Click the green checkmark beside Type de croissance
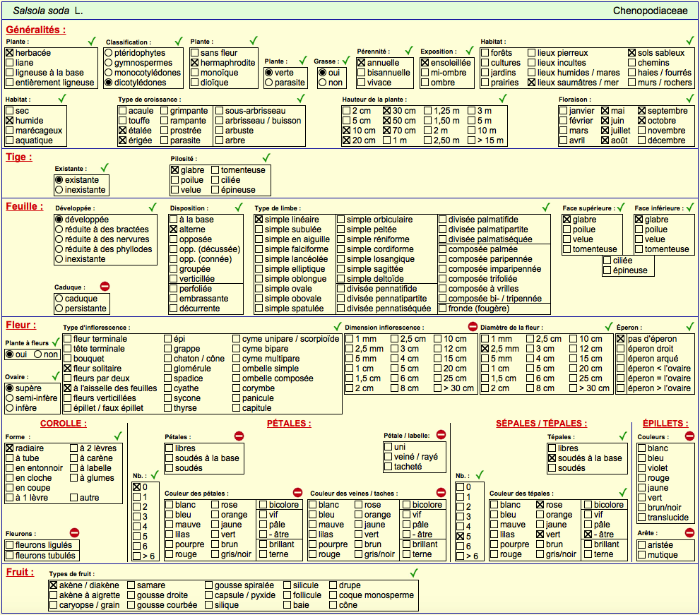Screen dimensions: 700x615 pyautogui.click(x=302, y=98)
